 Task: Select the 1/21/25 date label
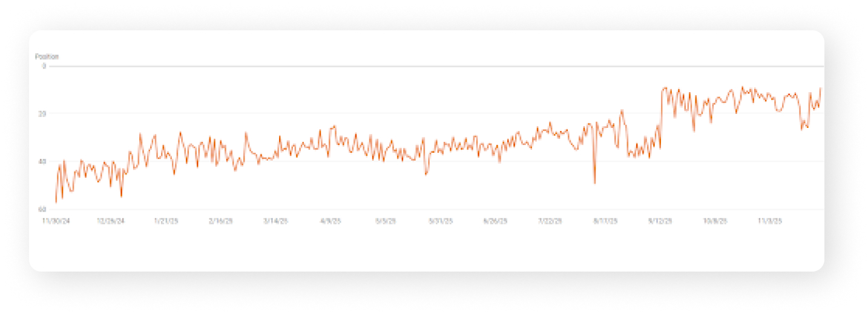[x=166, y=221]
